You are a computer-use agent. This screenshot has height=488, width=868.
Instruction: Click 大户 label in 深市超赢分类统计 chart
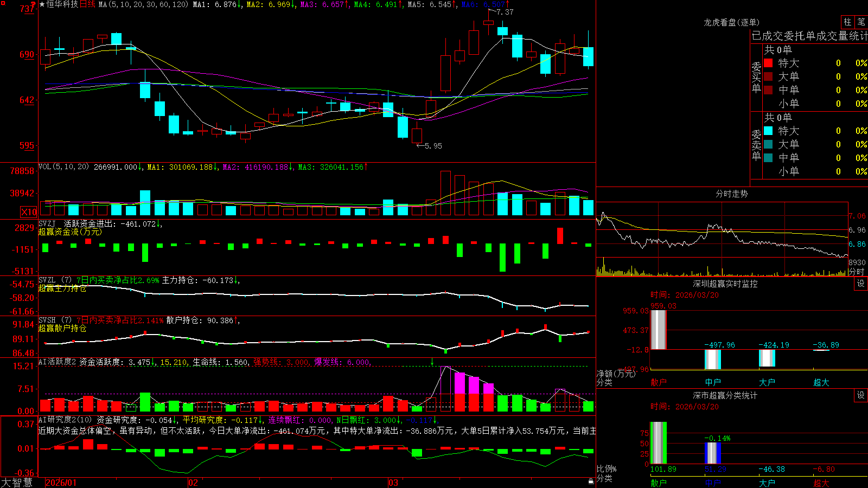pyautogui.click(x=767, y=483)
